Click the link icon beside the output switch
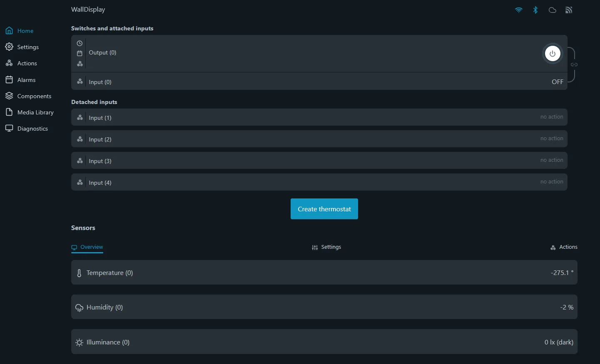600x364 pixels. 574,64
